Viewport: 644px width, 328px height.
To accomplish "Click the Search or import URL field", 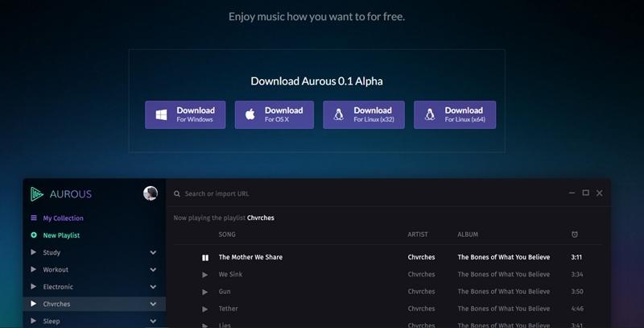I will tap(217, 193).
